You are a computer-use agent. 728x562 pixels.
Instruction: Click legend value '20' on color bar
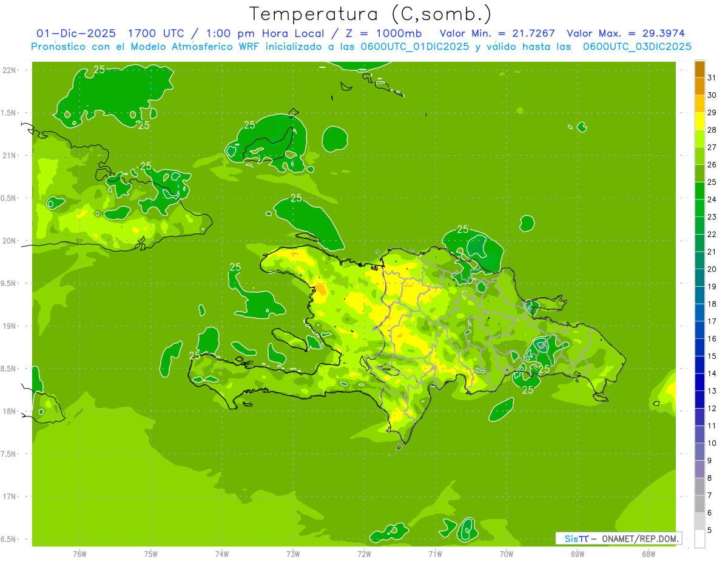[712, 269]
